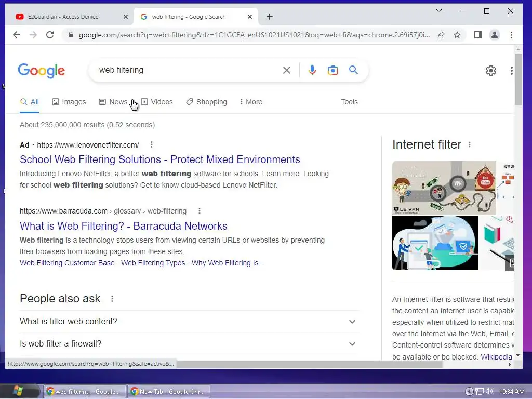This screenshot has height=399, width=532.
Task: Open the More search categories menu
Action: pos(251,102)
